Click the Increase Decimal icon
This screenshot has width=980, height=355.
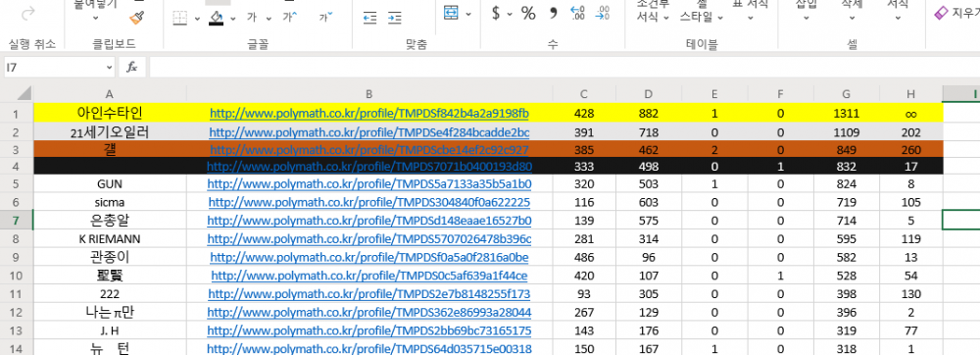click(x=578, y=13)
